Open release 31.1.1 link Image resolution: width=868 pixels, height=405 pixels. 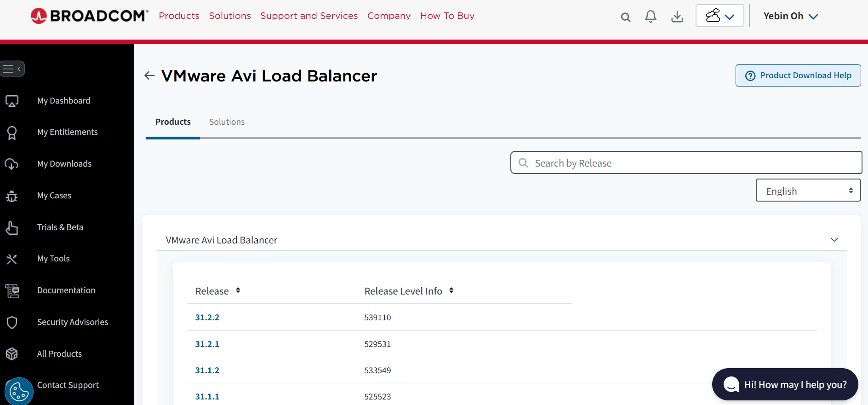207,397
